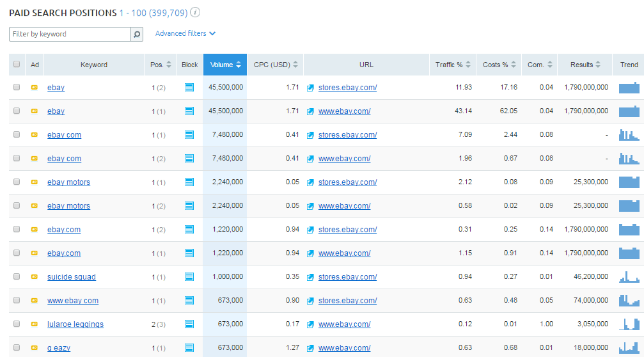Click the ad icon for suicide squad
This screenshot has width=644, height=357.
click(35, 276)
